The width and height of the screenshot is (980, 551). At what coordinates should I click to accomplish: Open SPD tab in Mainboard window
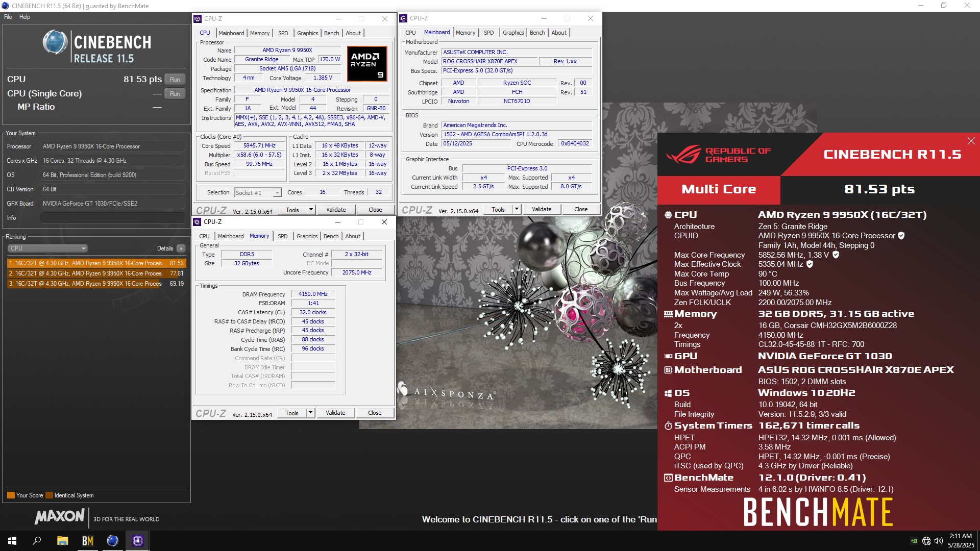(x=488, y=33)
